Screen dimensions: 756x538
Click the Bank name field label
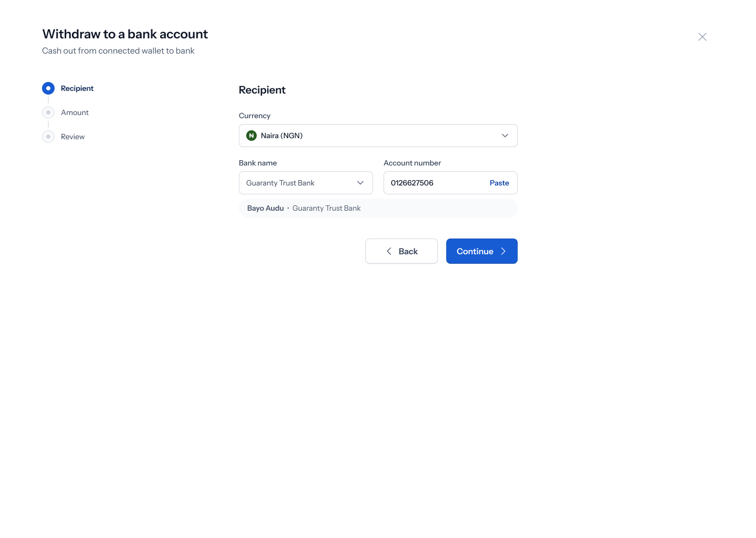click(x=258, y=163)
